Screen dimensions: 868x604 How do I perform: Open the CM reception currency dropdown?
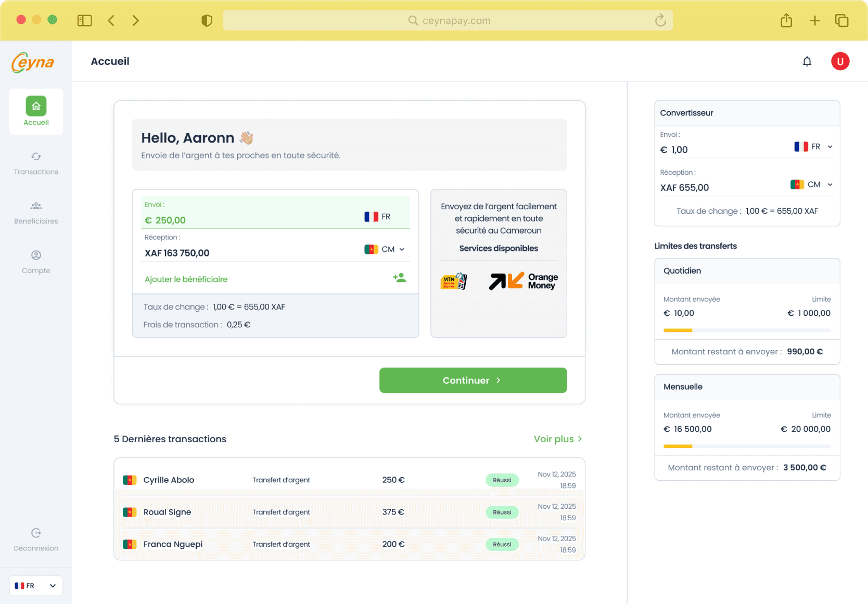pyautogui.click(x=811, y=184)
